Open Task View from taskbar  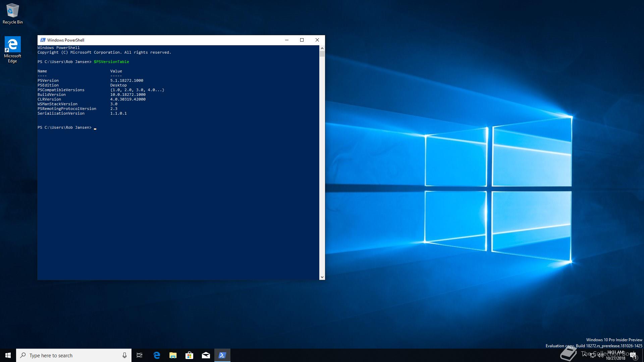tap(140, 355)
